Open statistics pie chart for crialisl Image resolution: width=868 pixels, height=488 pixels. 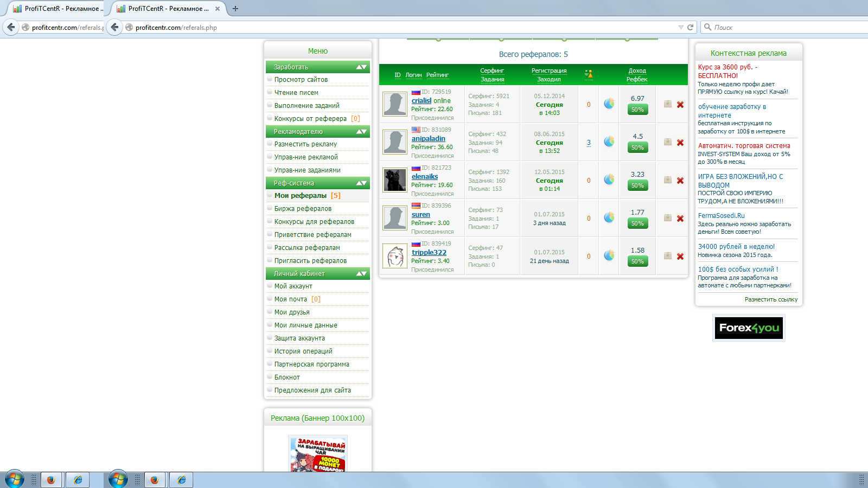609,104
